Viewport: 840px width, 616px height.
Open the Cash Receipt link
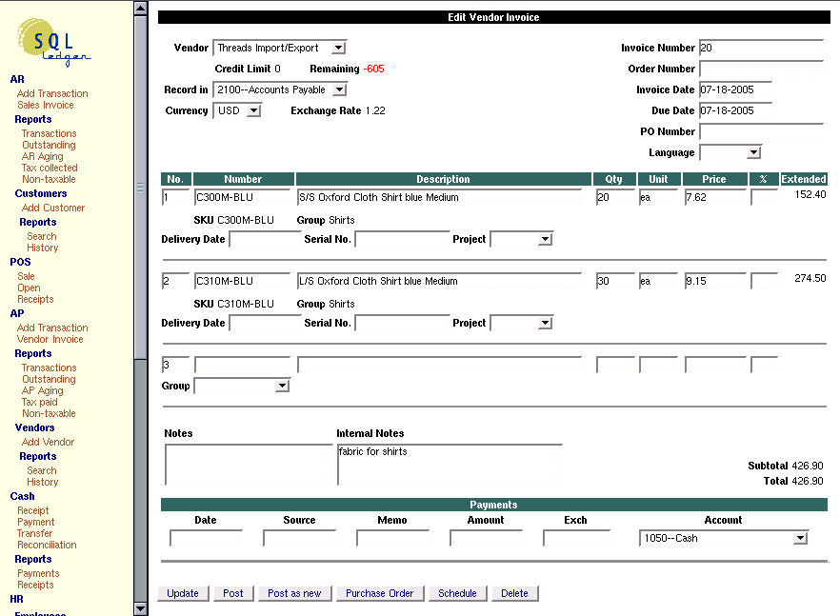point(33,510)
